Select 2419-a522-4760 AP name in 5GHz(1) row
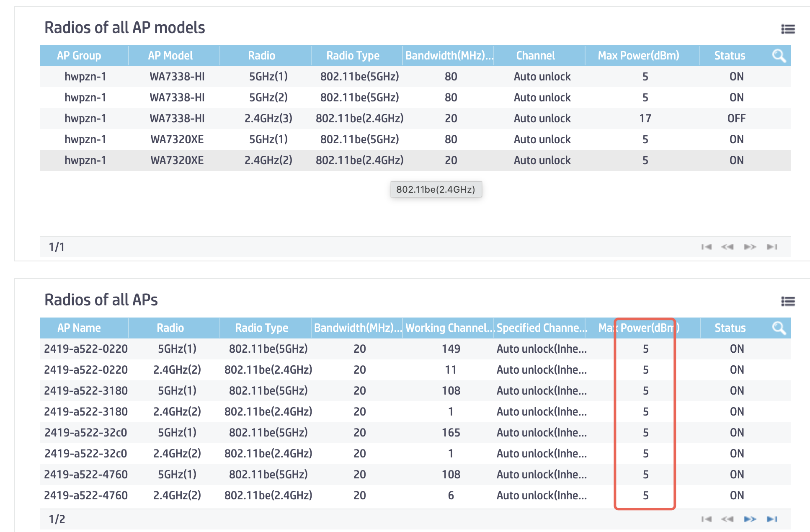Screen dimensions: 810x532 pyautogui.click(x=86, y=475)
